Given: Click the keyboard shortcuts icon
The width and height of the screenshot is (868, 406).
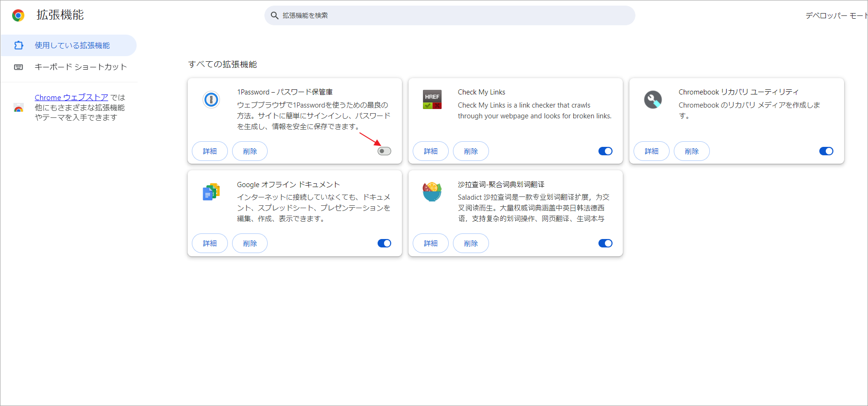Looking at the screenshot, I should [x=19, y=67].
